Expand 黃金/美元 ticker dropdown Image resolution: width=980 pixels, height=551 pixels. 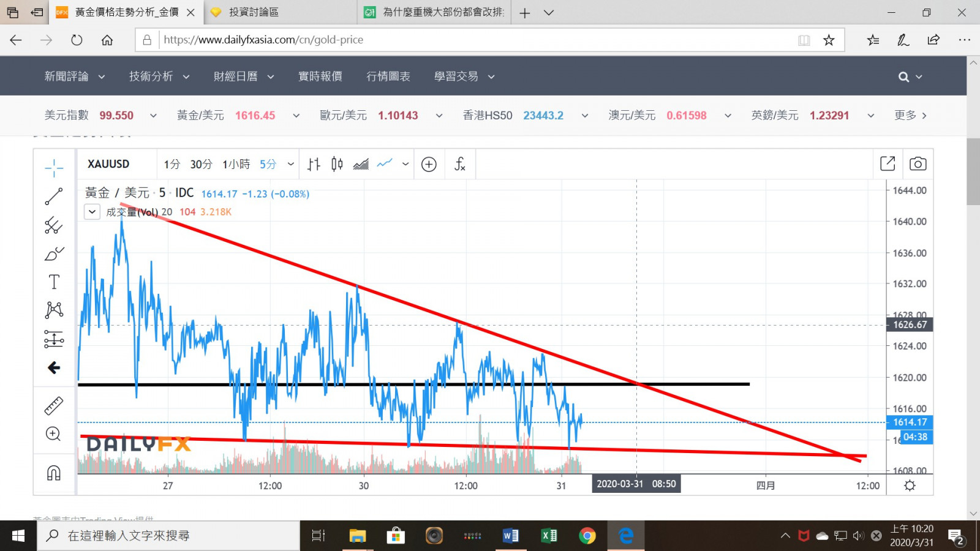coord(296,116)
